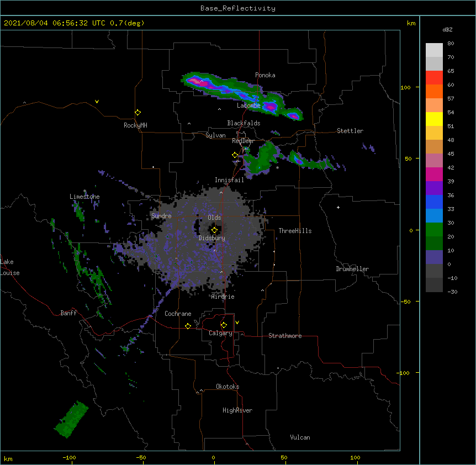Click the Drumheller town label
This screenshot has height=465, width=476.
click(352, 269)
